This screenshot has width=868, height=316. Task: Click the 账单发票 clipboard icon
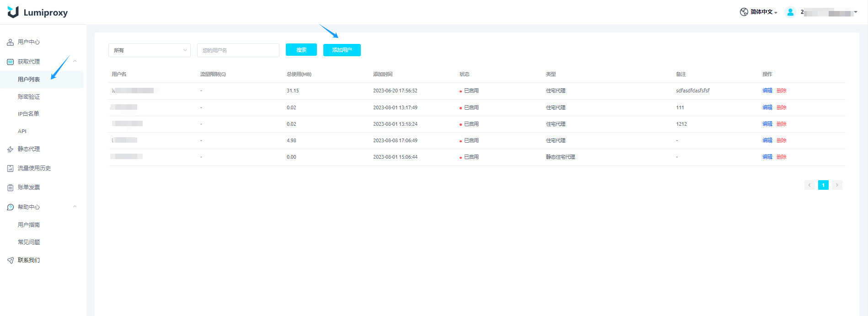coord(10,187)
